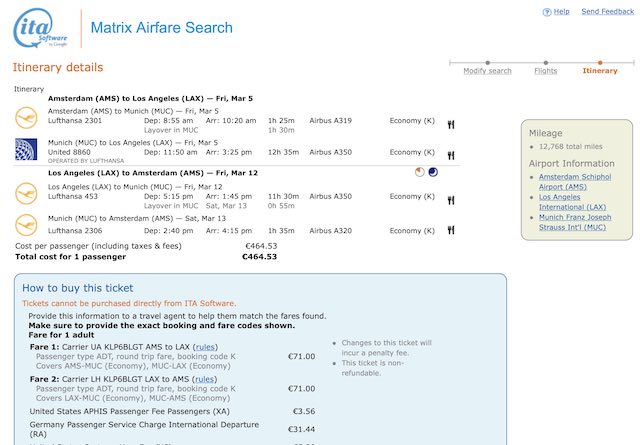This screenshot has height=445, width=640.
Task: Click Dep: 8:55 am departure time
Action: click(x=169, y=120)
